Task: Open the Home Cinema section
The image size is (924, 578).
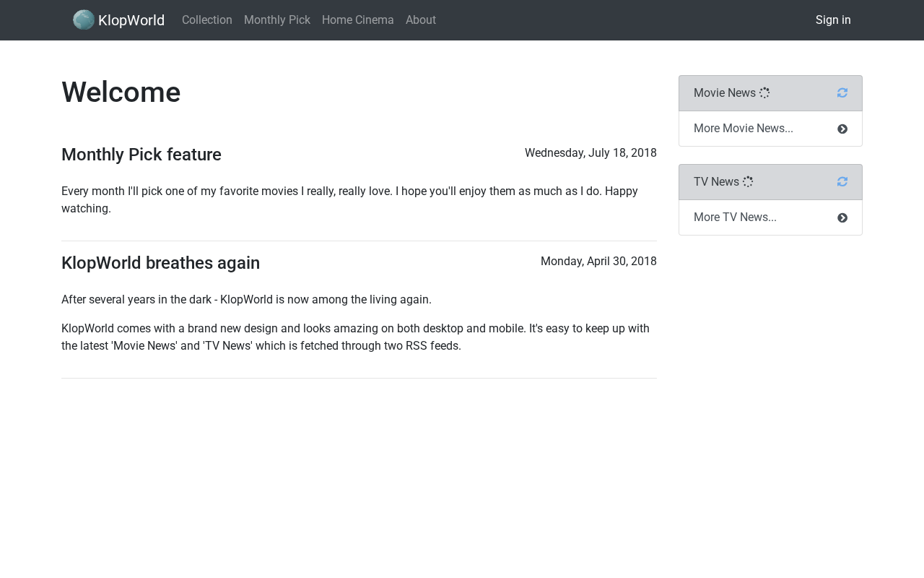Action: 358,20
